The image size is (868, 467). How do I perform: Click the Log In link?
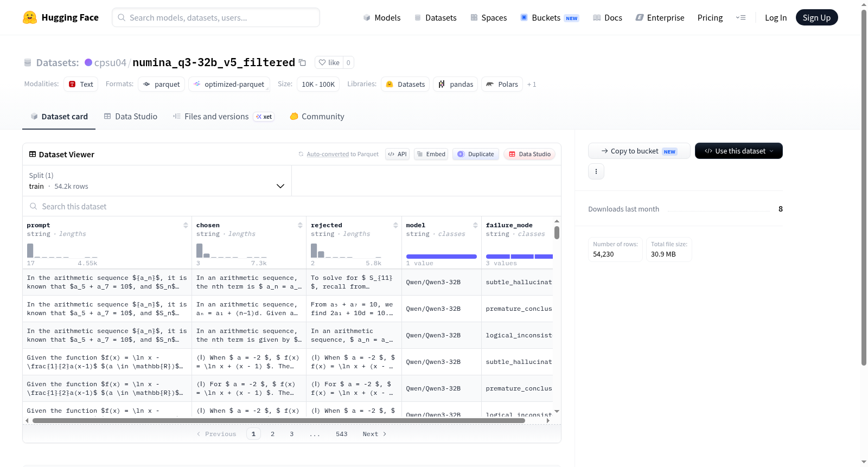click(776, 18)
